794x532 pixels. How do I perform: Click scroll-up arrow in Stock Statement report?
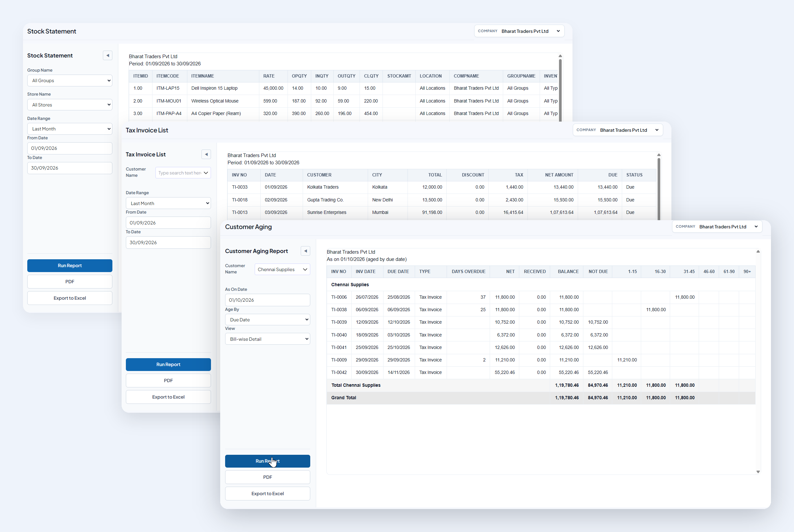(x=560, y=56)
